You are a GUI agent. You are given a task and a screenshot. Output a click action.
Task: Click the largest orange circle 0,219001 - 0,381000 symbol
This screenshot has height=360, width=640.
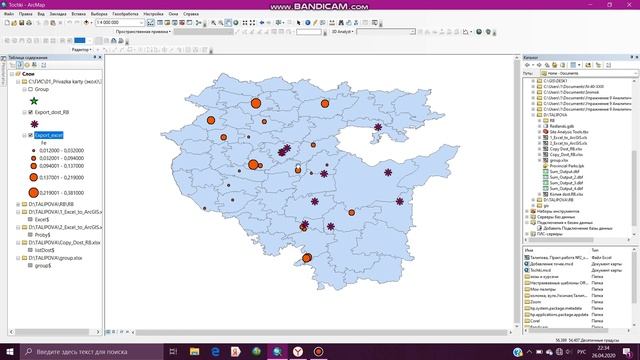33,193
